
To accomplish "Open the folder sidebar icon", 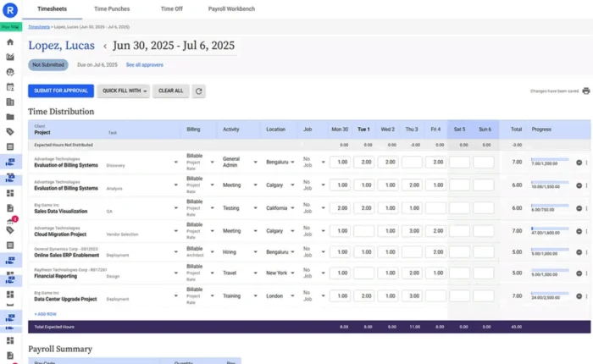I will click(x=10, y=117).
